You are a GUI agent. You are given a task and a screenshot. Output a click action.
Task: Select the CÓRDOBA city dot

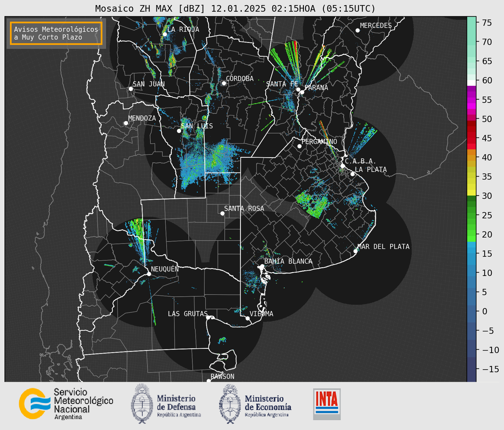(224, 83)
